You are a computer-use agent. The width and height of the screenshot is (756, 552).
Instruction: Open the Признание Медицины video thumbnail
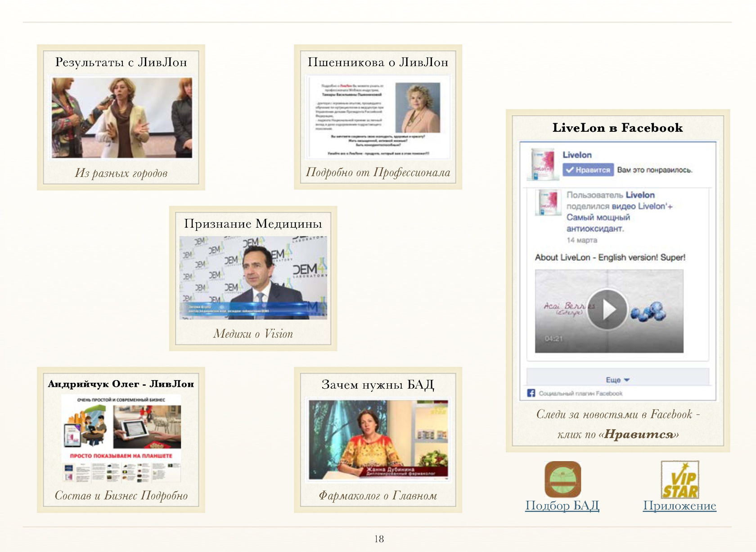point(253,278)
